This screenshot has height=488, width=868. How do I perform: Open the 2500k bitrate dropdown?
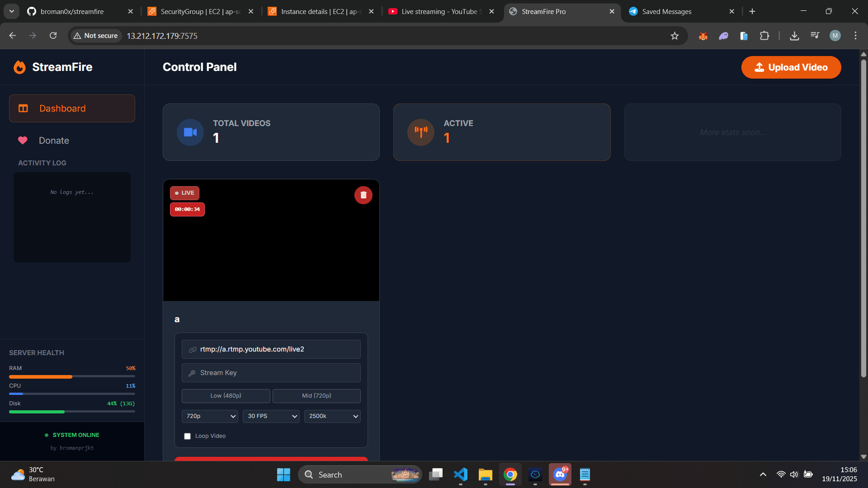(332, 416)
